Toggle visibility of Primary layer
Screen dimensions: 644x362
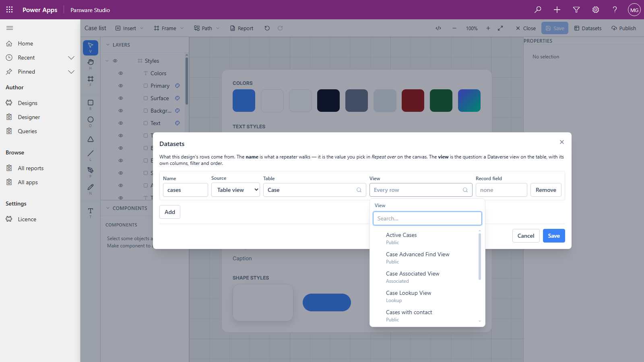pos(121,86)
